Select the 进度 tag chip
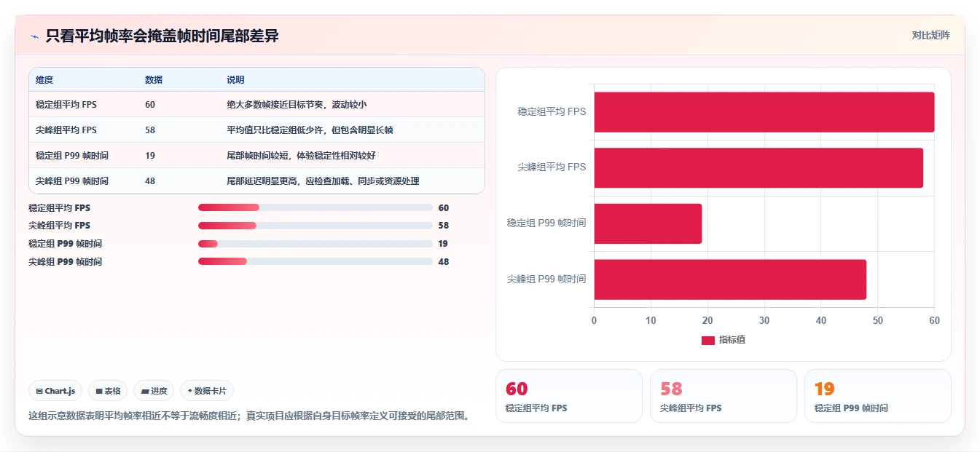Screen dimensions: 980x452 coord(154,391)
